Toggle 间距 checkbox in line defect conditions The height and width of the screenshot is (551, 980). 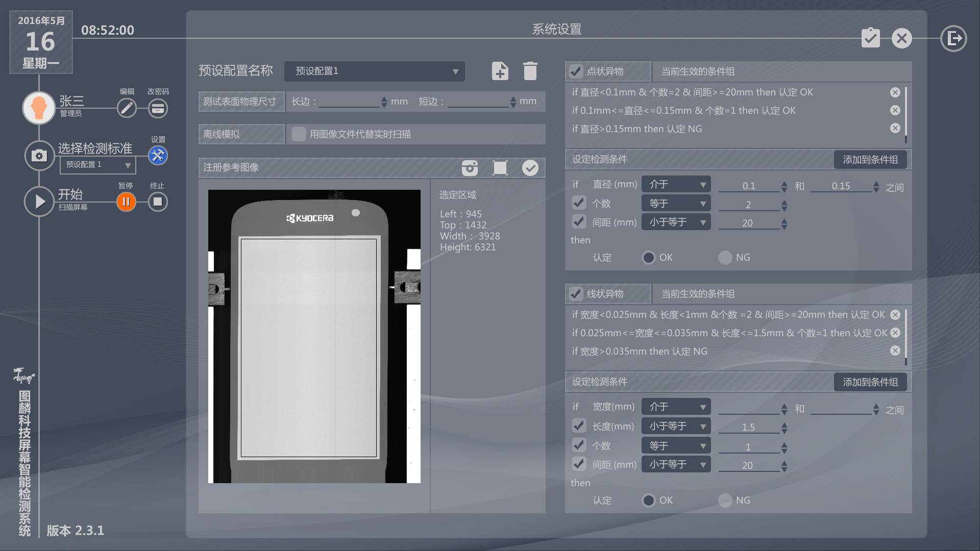click(x=579, y=464)
